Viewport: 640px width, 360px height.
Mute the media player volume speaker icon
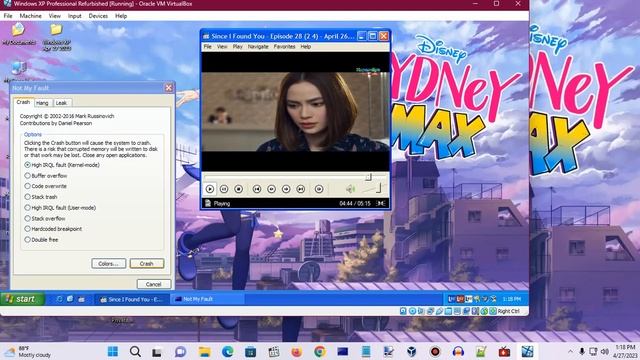350,189
